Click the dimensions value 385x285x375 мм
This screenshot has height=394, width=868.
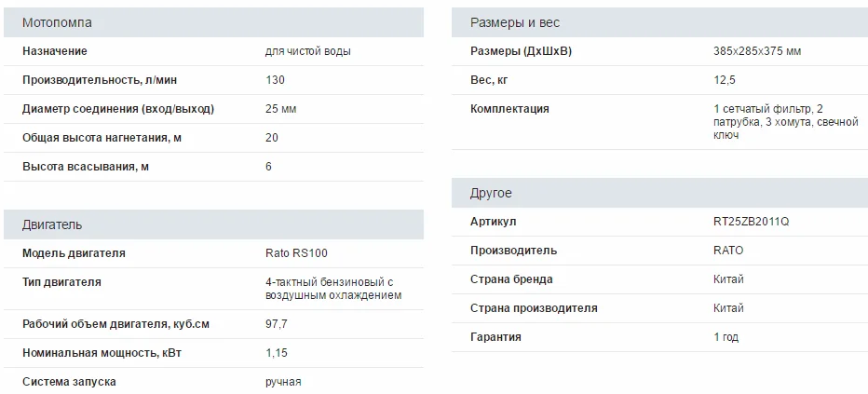tap(756, 51)
